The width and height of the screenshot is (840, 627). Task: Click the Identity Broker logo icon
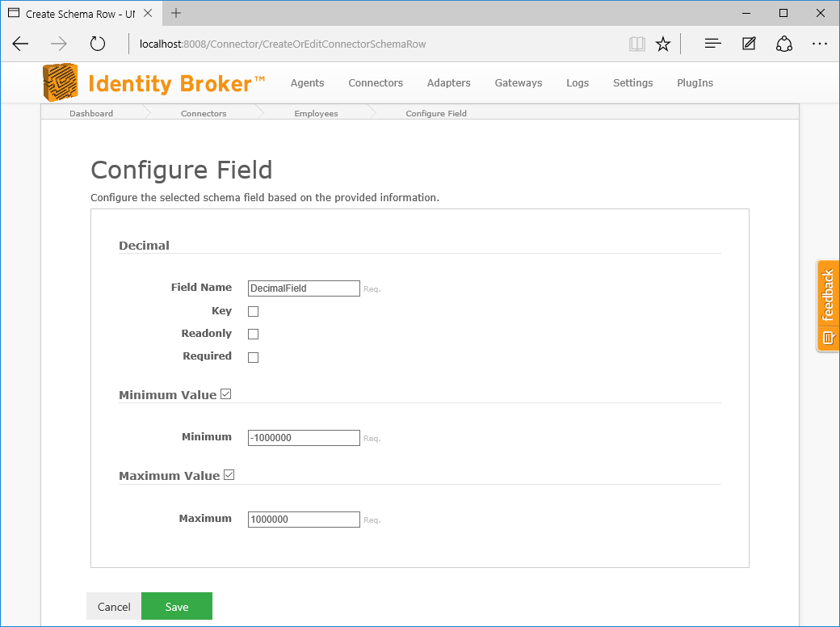(60, 82)
